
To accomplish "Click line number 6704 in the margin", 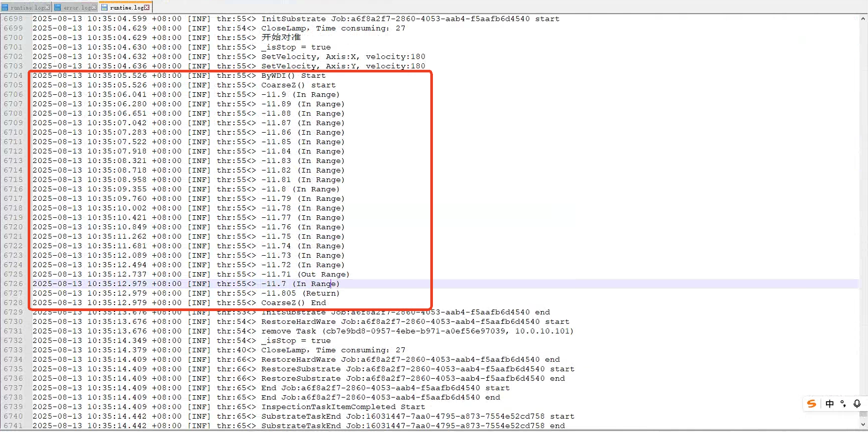I will point(13,76).
